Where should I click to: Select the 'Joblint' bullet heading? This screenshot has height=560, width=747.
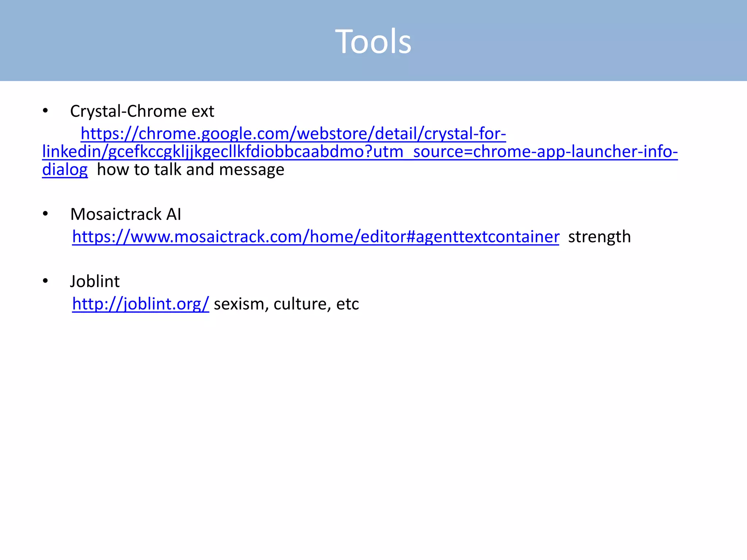tap(94, 281)
